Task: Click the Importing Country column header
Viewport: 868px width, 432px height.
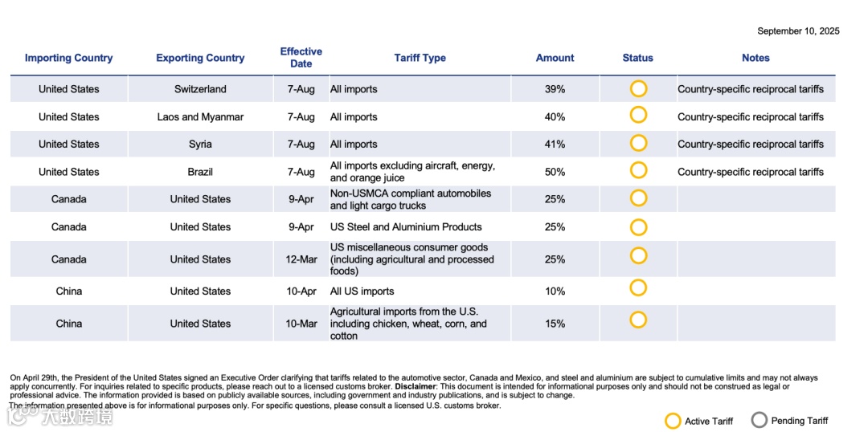Action: 69,58
